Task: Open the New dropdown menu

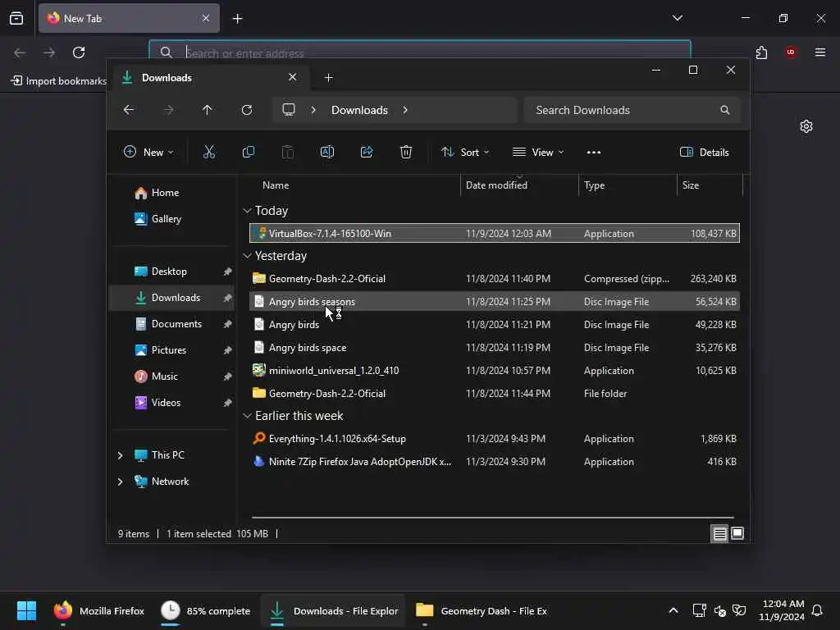Action: (148, 152)
